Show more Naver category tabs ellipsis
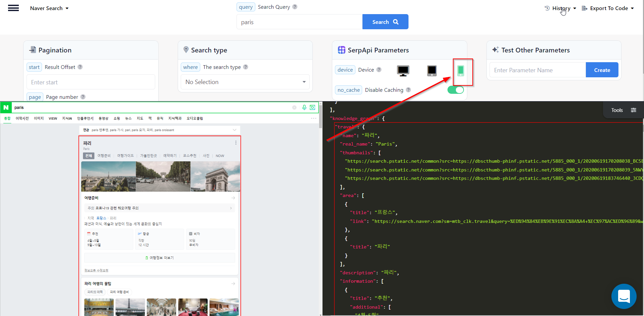The image size is (644, 316). [314, 118]
